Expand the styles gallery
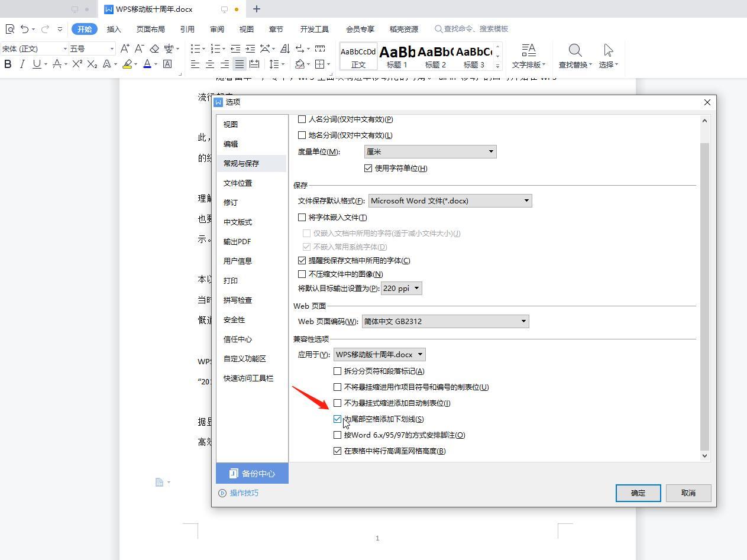Viewport: 747px width, 560px height. coord(497,66)
